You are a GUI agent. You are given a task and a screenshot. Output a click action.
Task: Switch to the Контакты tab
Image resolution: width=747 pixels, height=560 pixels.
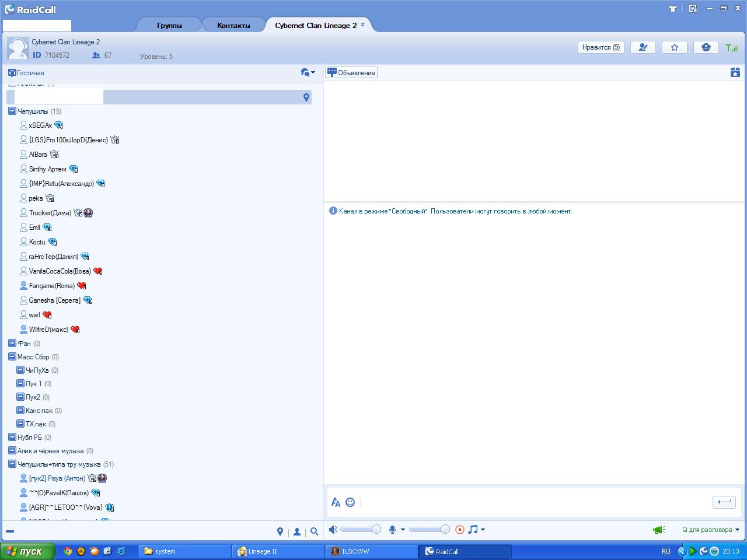tap(233, 25)
